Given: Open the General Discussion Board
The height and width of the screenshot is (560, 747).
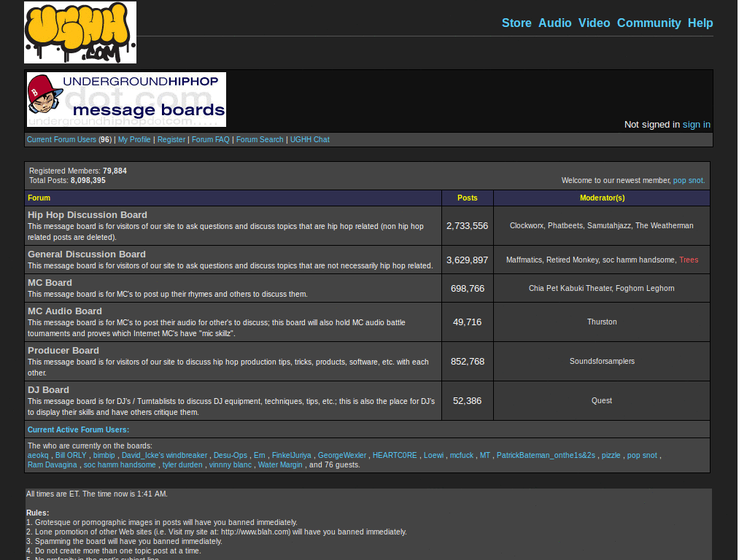Looking at the screenshot, I should tap(87, 254).
